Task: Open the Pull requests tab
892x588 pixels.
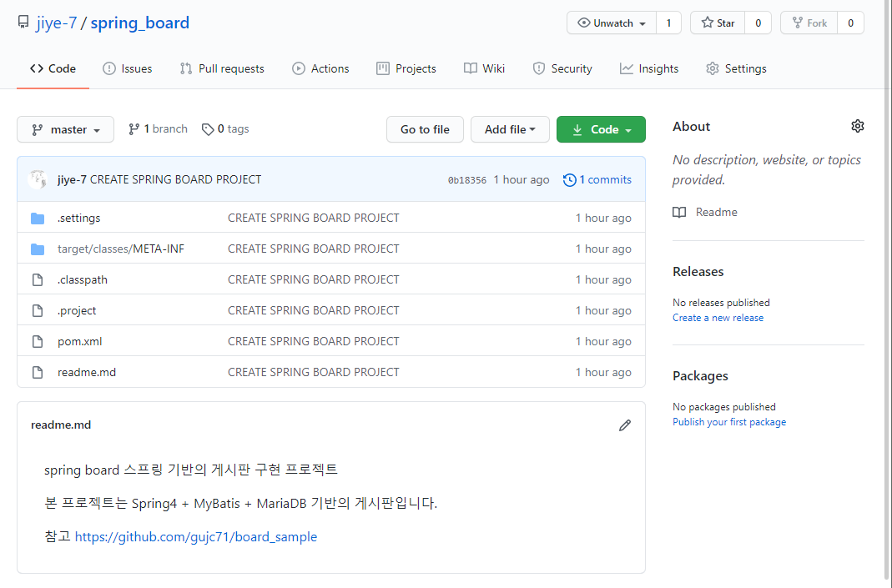Action: (x=222, y=68)
